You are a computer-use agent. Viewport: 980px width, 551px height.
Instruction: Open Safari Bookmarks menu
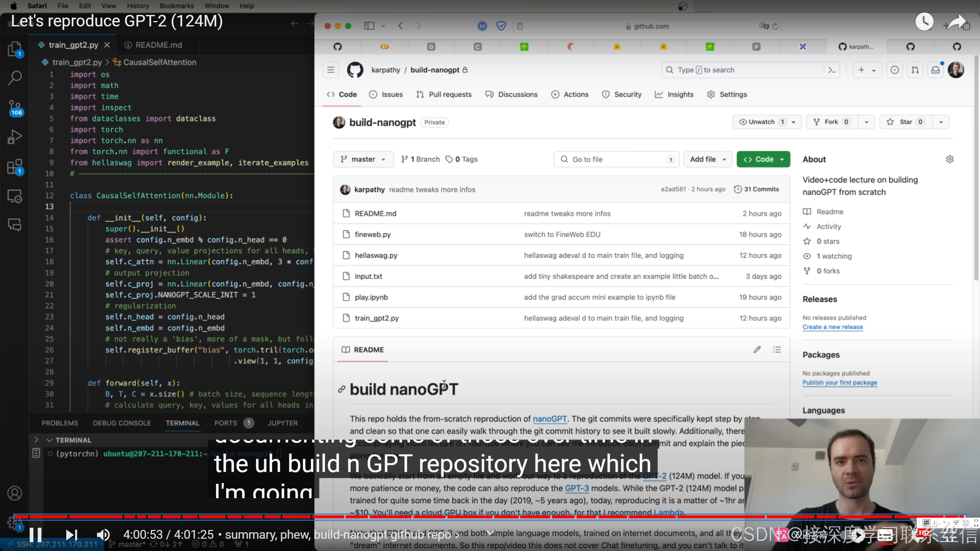(x=176, y=6)
